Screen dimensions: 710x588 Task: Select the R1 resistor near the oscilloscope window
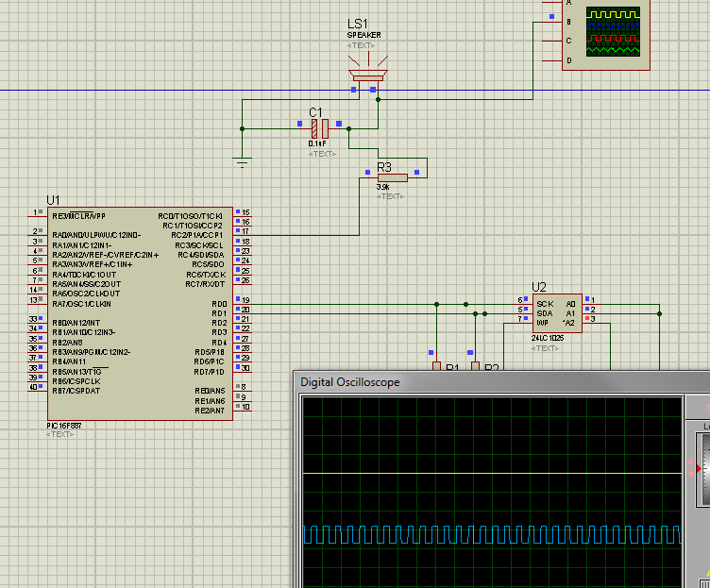[436, 366]
